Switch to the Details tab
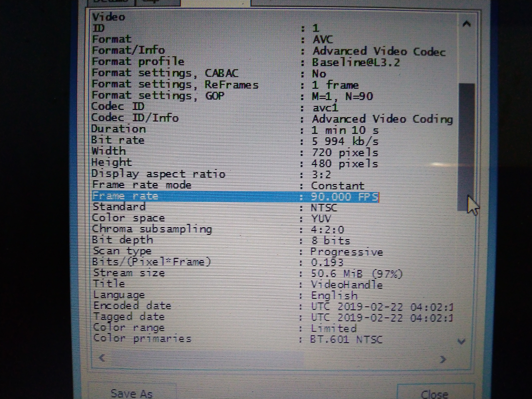This screenshot has height=399, width=532. (111, 2)
